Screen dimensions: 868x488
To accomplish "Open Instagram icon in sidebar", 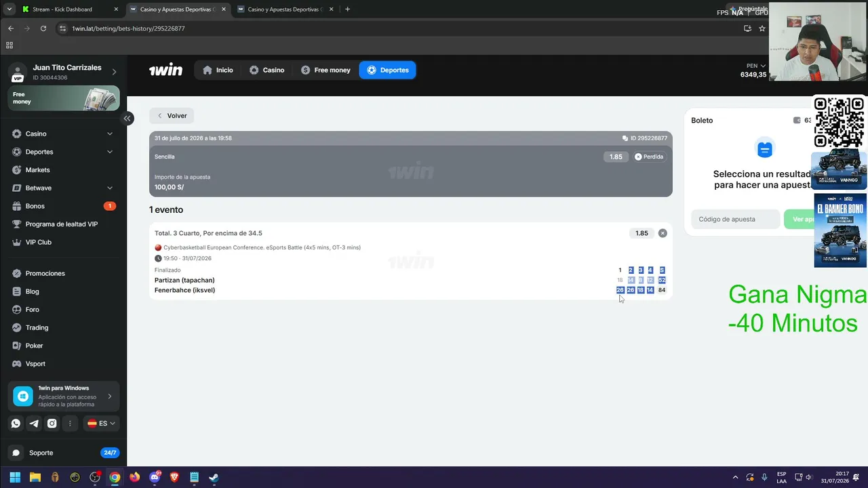I will 52,424.
